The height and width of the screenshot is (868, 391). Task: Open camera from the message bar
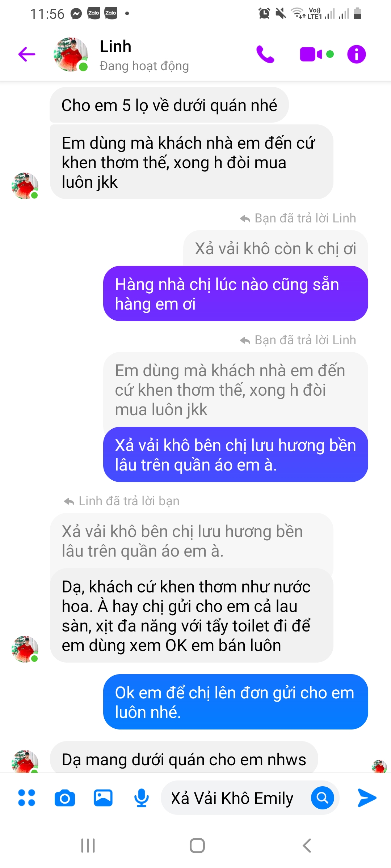pyautogui.click(x=65, y=798)
